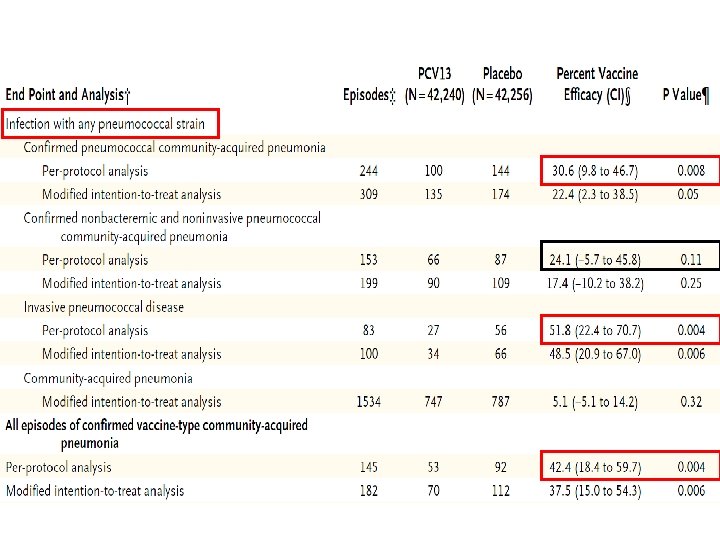The width and height of the screenshot is (720, 540).
Task: Click the "Percent Vaccine Efficacy (CI)" header
Action: (596, 85)
